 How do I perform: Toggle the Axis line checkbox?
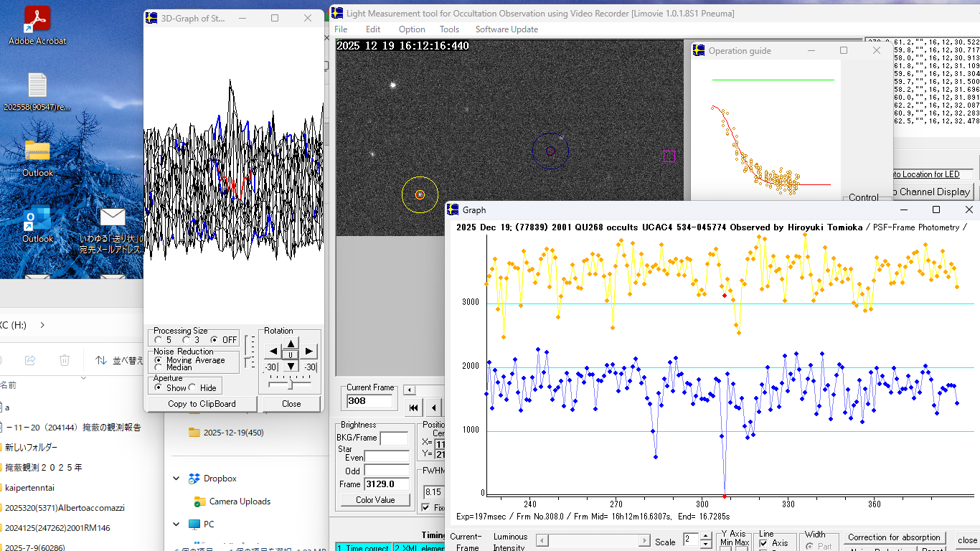763,544
